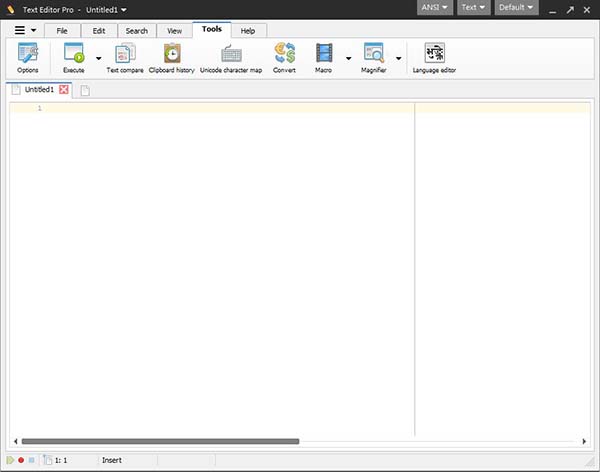Switch to the View ribbon tab

(174, 30)
